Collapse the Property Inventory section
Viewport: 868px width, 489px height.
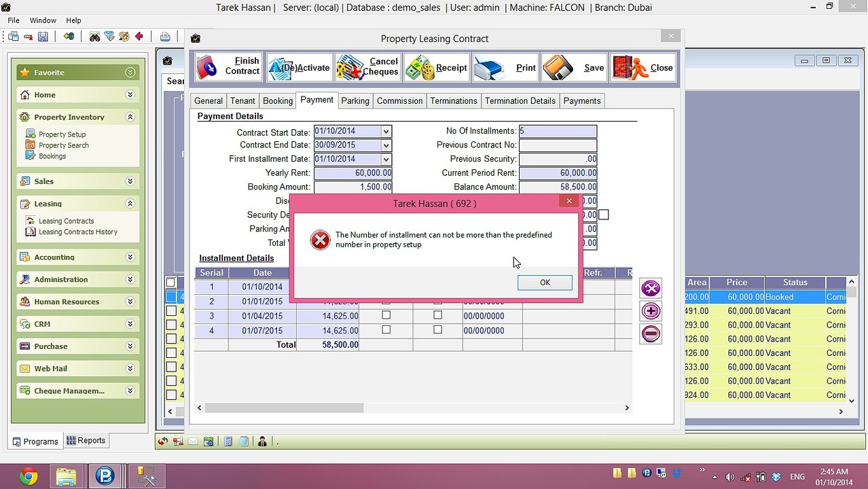tap(130, 117)
